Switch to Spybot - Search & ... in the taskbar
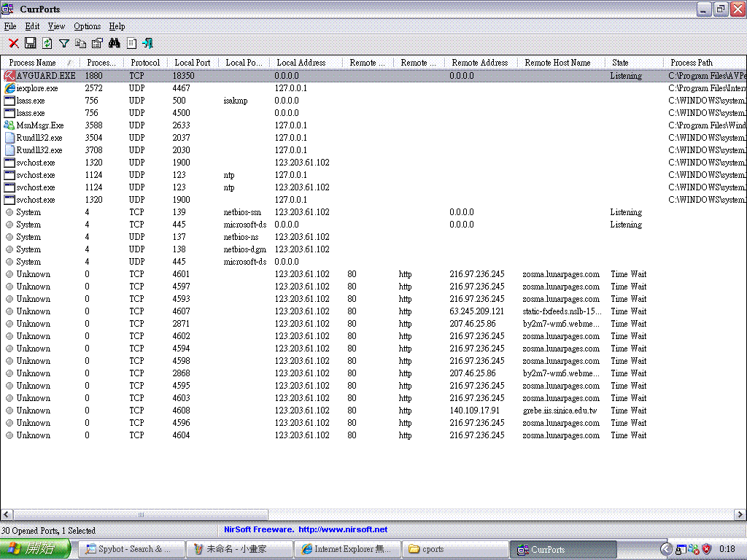The height and width of the screenshot is (560, 747). pos(131,549)
